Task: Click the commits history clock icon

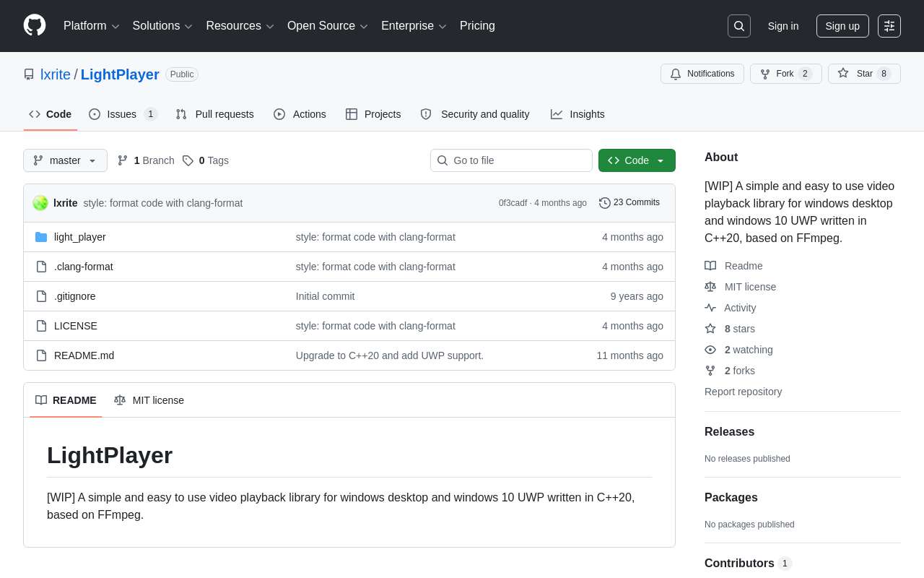Action: click(605, 203)
